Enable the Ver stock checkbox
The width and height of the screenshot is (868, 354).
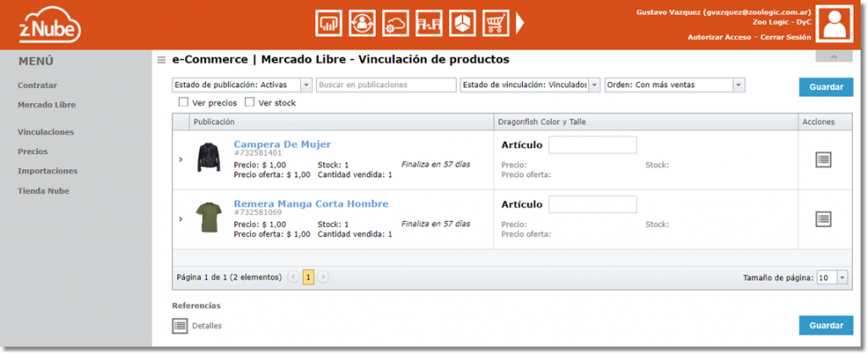pos(250,102)
